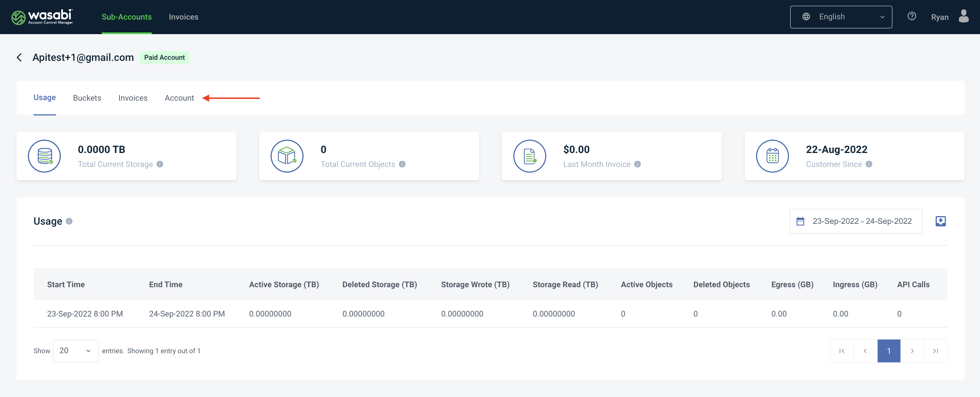Click the Wasabi Account Control Manager logo
The height and width of the screenshot is (397, 980).
(x=42, y=17)
